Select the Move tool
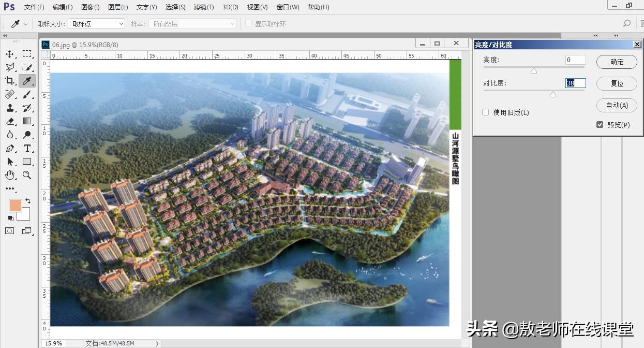Screen dimensions: 644x348 pos(10,53)
